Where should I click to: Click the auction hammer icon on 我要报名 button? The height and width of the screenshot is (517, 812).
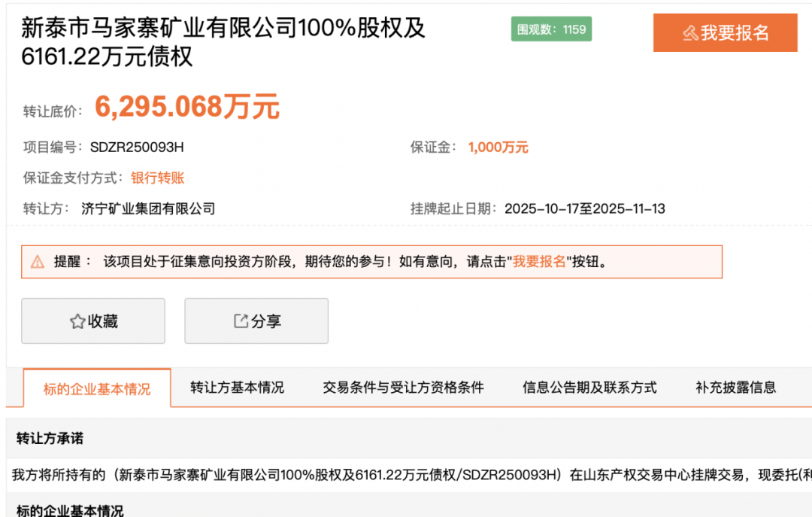pyautogui.click(x=689, y=33)
